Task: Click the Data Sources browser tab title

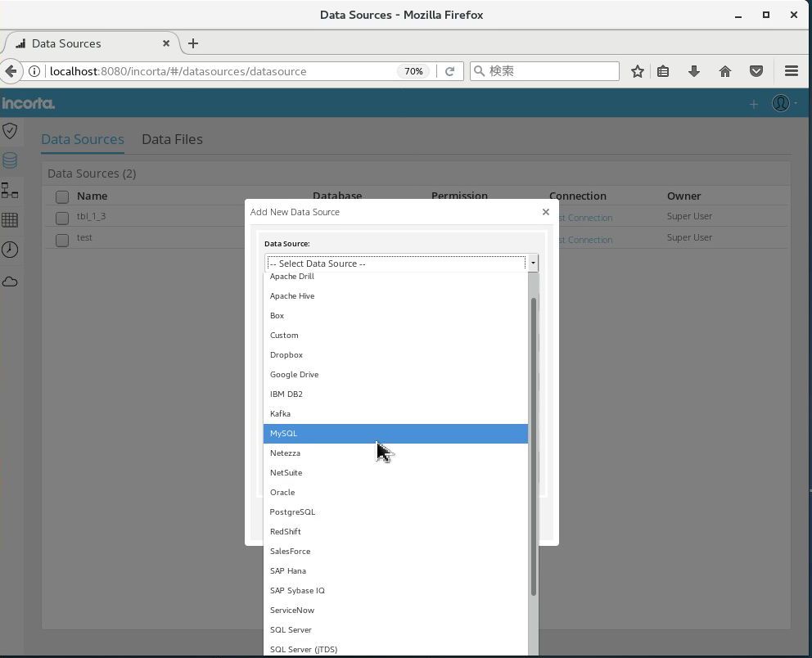Action: [x=66, y=43]
